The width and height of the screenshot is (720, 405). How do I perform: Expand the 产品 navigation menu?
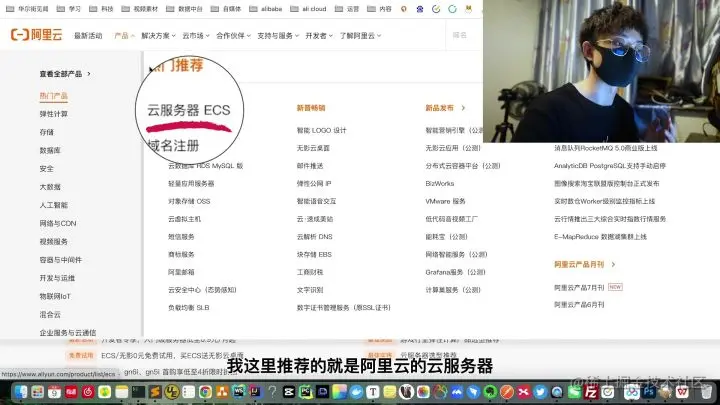[124, 35]
